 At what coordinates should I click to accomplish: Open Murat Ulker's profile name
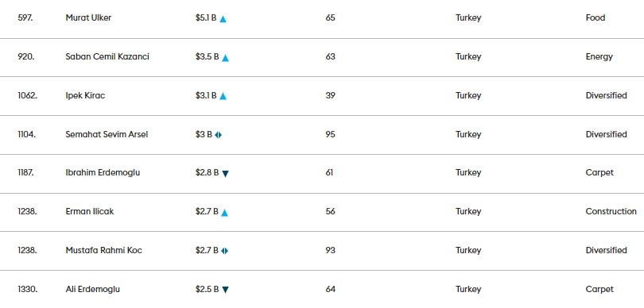88,17
